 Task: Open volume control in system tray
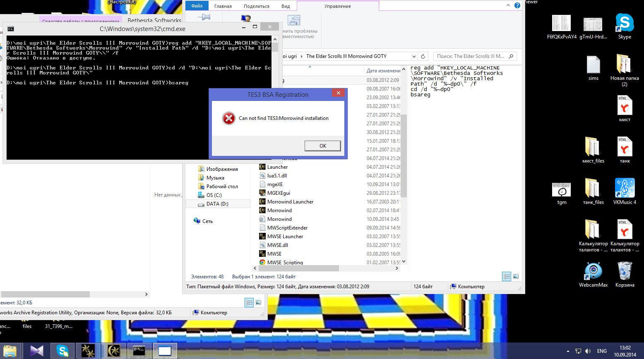pyautogui.click(x=589, y=351)
